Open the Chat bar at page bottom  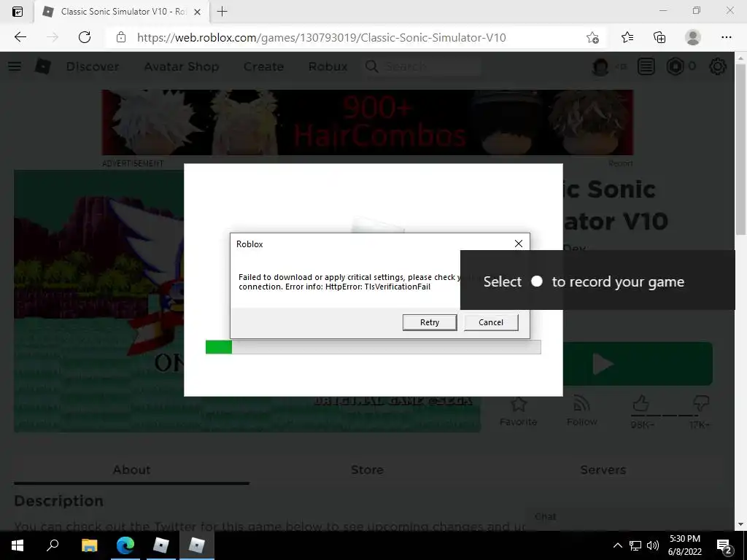tap(629, 517)
